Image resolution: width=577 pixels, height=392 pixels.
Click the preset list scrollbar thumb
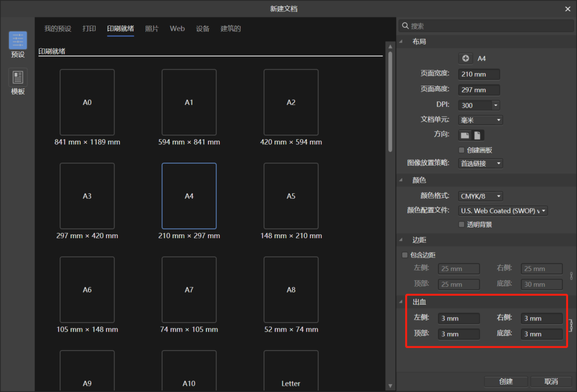pos(390,101)
